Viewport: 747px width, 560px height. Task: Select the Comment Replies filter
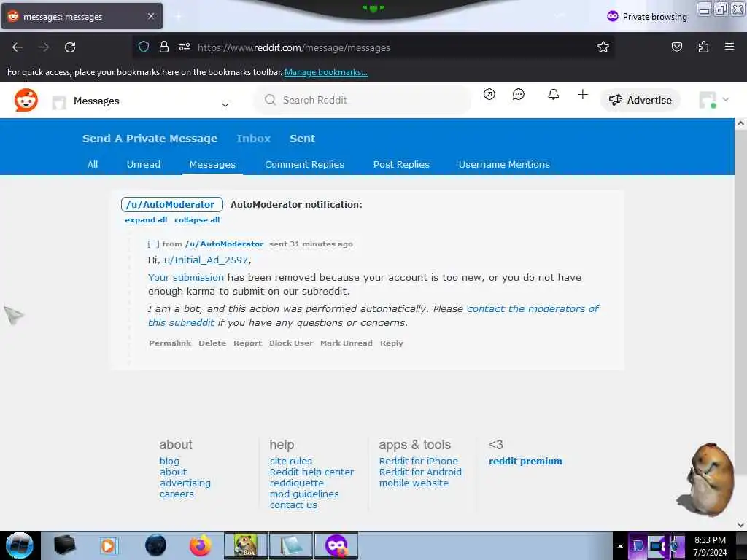tap(304, 164)
